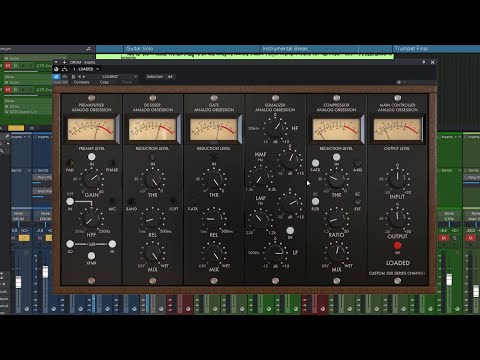Viewport: 480px width, 360px height.
Task: Click the Guitar Solo arranger section
Action: (191, 49)
